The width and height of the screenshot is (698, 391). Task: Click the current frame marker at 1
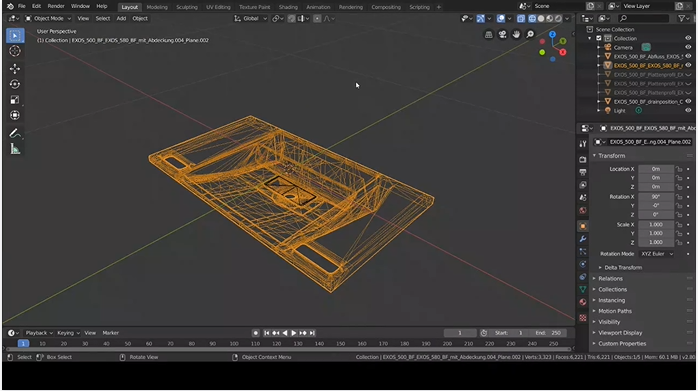point(23,344)
